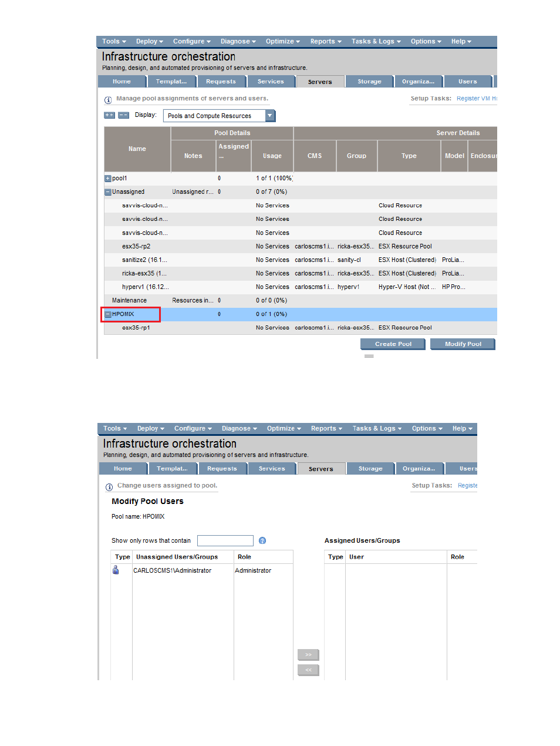
Task: Open Pools and Compute Resources combo box
Action: pyautogui.click(x=220, y=116)
